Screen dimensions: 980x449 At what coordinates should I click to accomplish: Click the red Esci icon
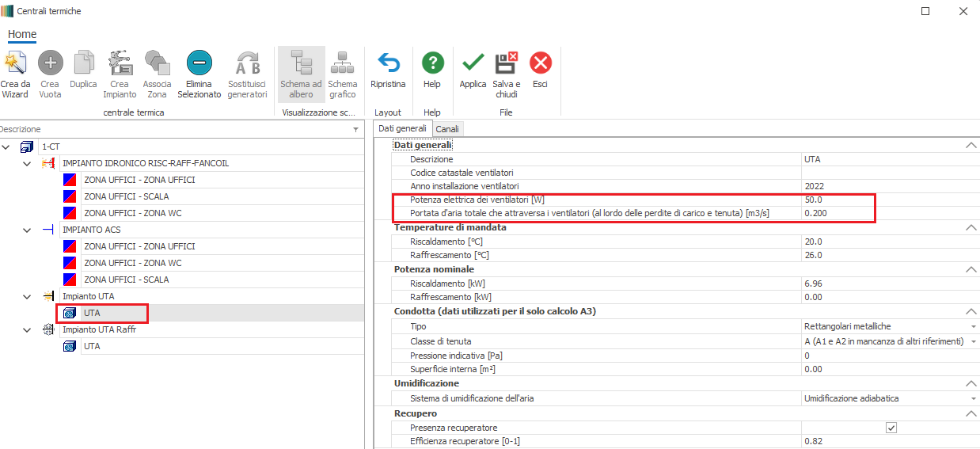540,63
